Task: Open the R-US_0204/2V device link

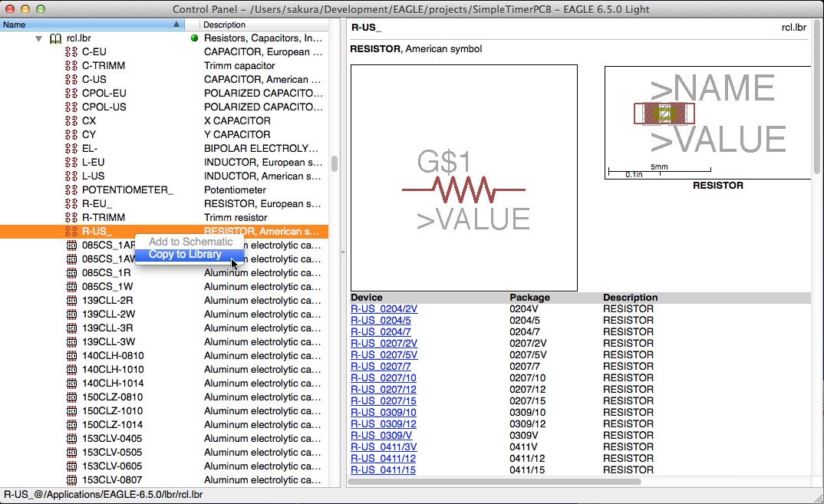Action: [384, 309]
